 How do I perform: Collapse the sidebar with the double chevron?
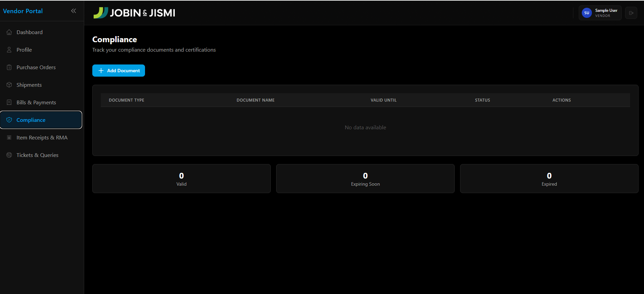click(x=73, y=11)
